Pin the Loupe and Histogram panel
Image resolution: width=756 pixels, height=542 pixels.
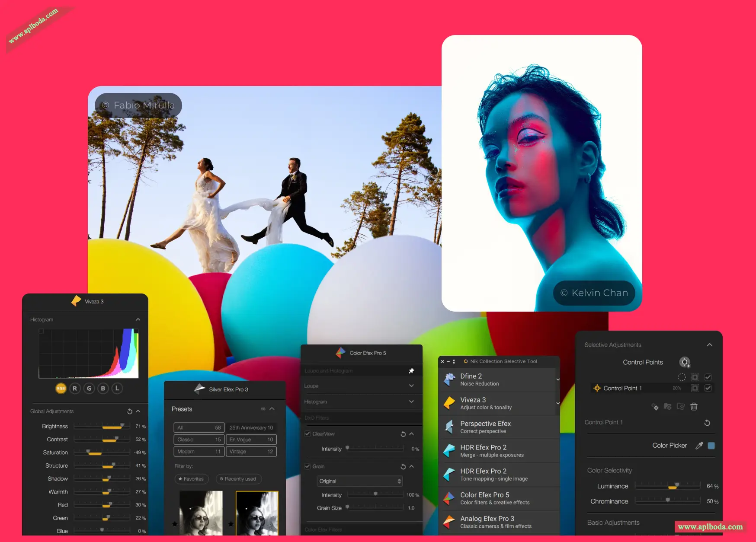(x=411, y=371)
